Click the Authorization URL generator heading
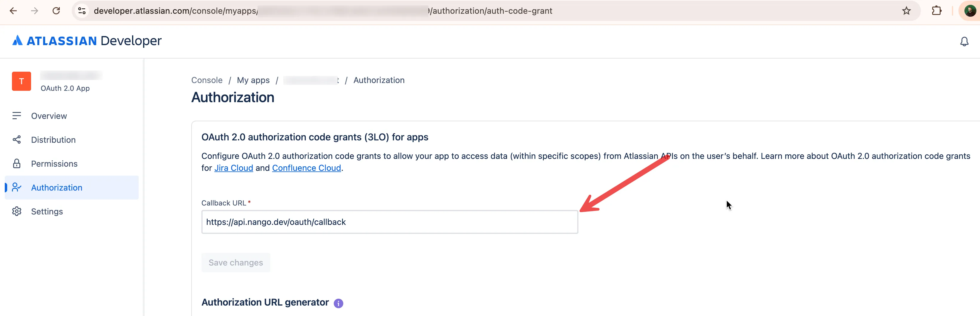Image resolution: width=980 pixels, height=316 pixels. point(265,302)
